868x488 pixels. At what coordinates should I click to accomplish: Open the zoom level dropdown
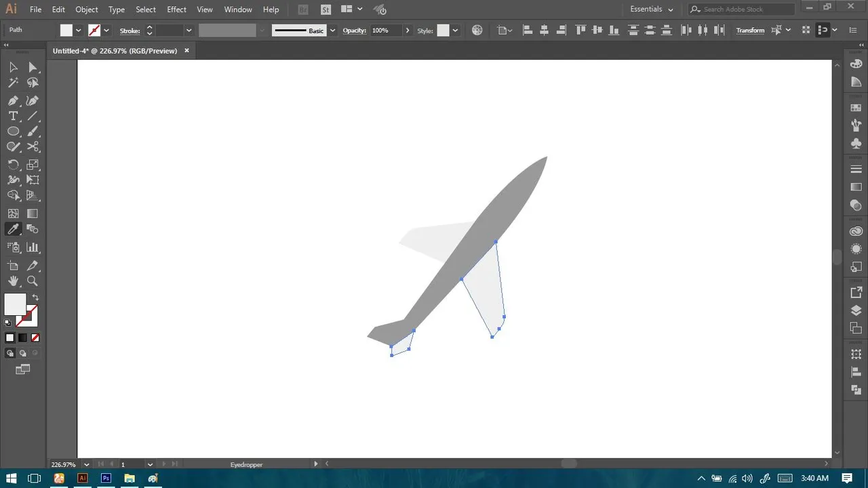pyautogui.click(x=87, y=464)
